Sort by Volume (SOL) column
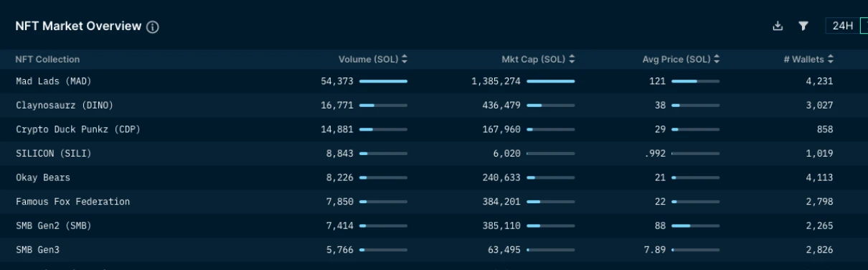 coord(373,60)
